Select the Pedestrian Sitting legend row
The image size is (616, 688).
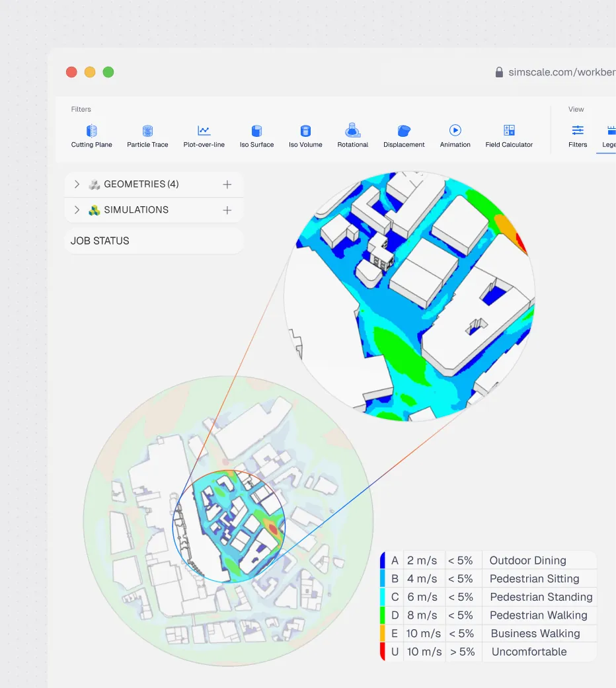(x=488, y=578)
